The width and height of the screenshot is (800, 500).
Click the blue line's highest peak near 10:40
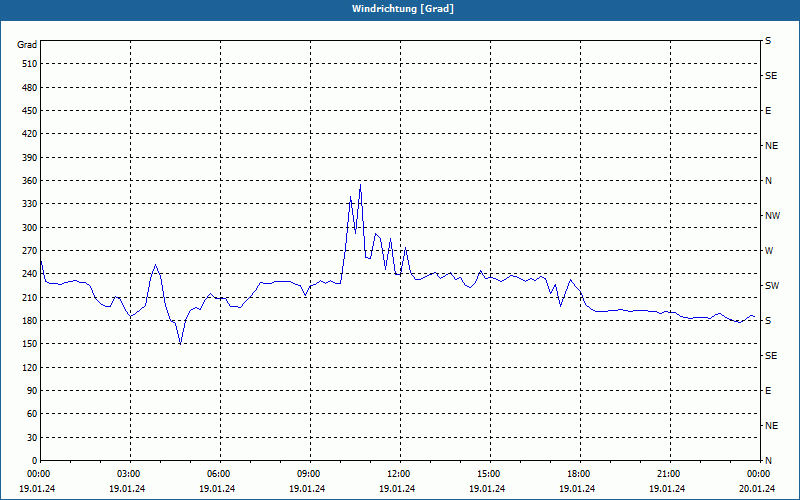[x=360, y=185]
